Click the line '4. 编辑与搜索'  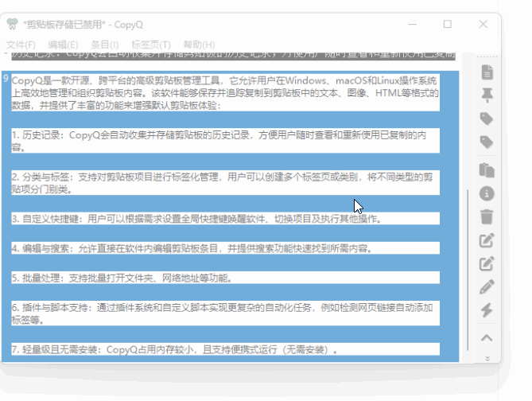coord(225,248)
